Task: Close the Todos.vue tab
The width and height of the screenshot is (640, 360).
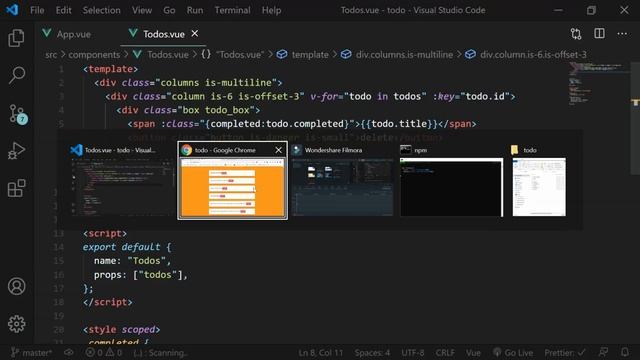Action: [195, 33]
